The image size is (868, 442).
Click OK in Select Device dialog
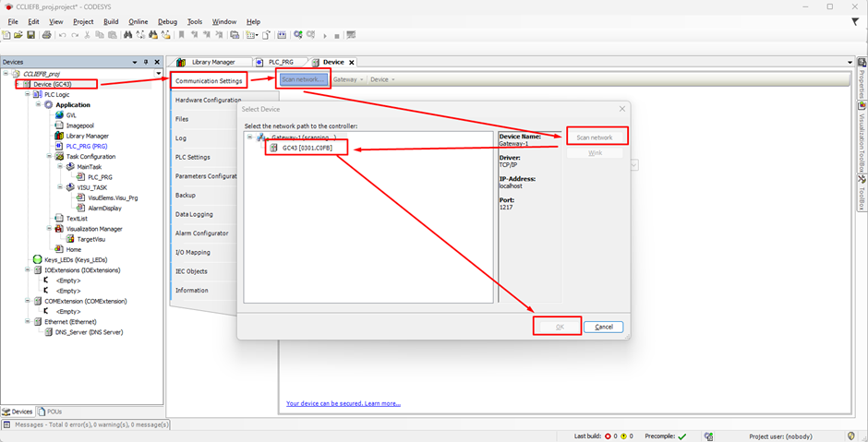coord(559,327)
